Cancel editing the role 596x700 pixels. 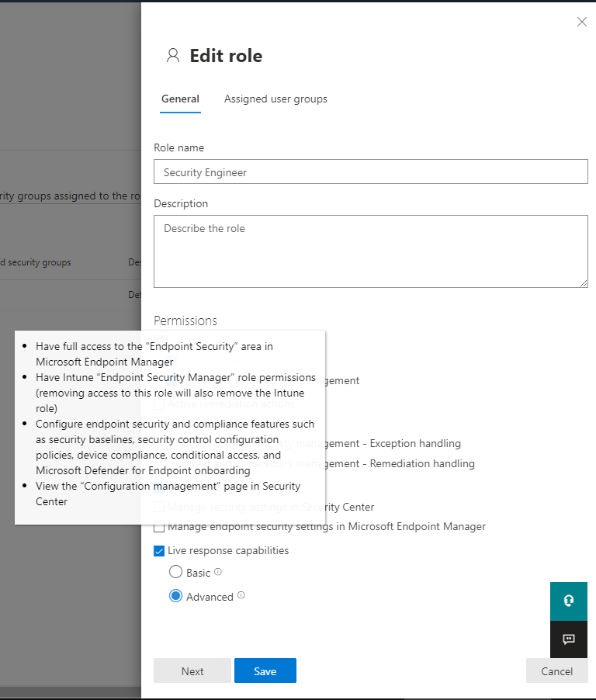pyautogui.click(x=556, y=671)
